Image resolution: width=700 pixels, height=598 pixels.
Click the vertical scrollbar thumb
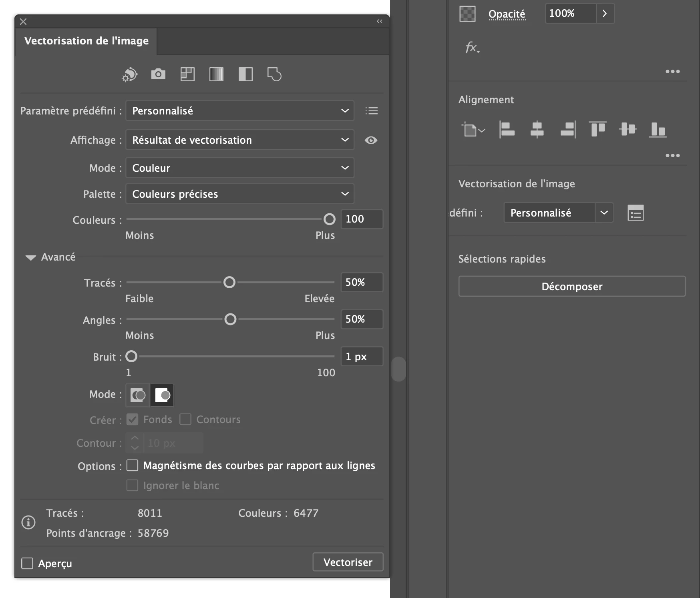click(398, 369)
